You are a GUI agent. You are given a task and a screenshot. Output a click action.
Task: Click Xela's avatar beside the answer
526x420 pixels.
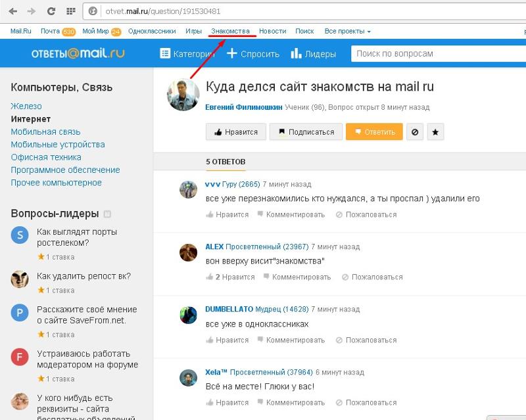[188, 378]
